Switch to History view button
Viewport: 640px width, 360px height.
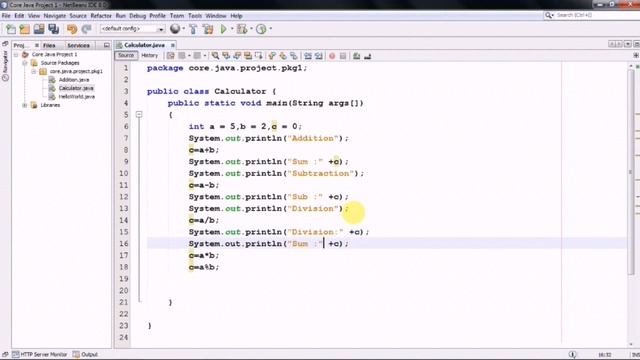point(149,56)
